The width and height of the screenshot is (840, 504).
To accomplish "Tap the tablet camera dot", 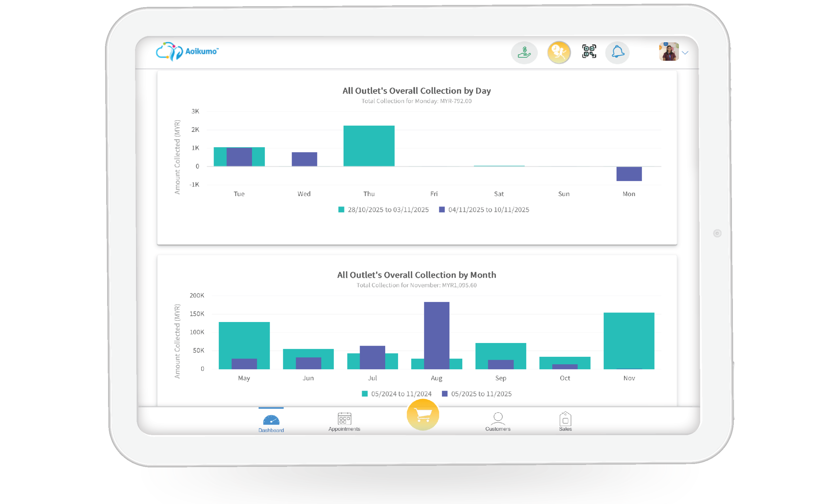I will tap(717, 233).
